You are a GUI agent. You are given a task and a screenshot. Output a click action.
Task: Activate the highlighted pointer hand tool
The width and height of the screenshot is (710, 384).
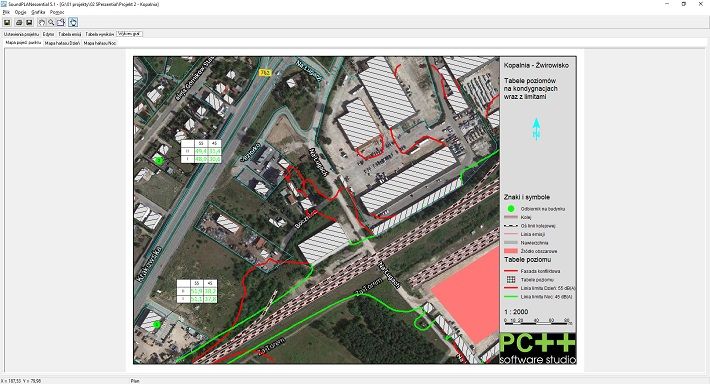pos(73,22)
